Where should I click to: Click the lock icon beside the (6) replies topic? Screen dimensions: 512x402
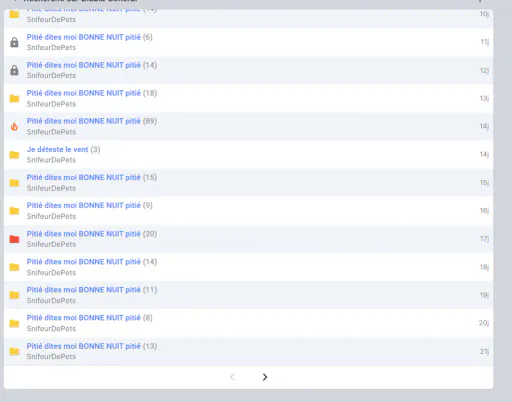click(x=14, y=42)
